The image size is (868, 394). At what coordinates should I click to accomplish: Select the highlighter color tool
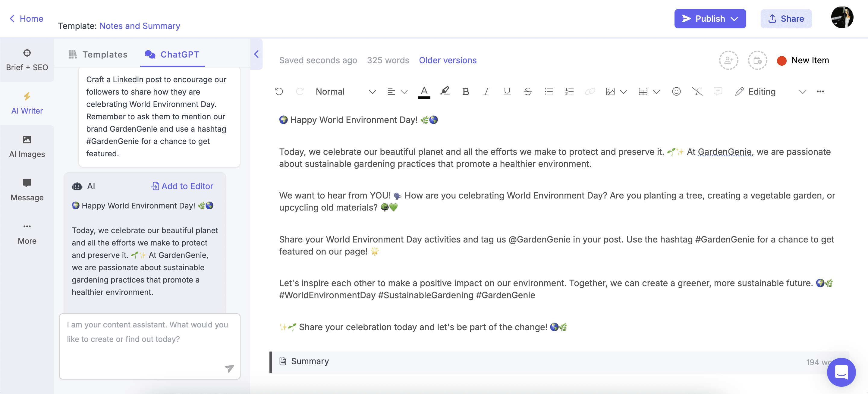(x=445, y=91)
